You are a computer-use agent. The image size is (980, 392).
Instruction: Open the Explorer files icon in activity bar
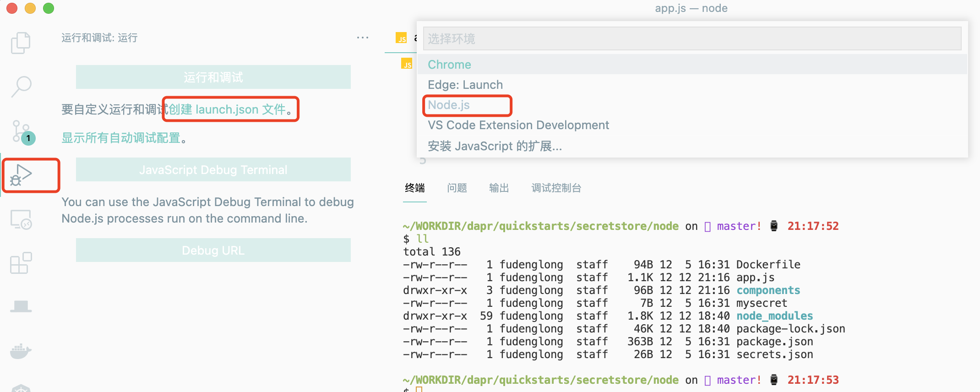21,43
